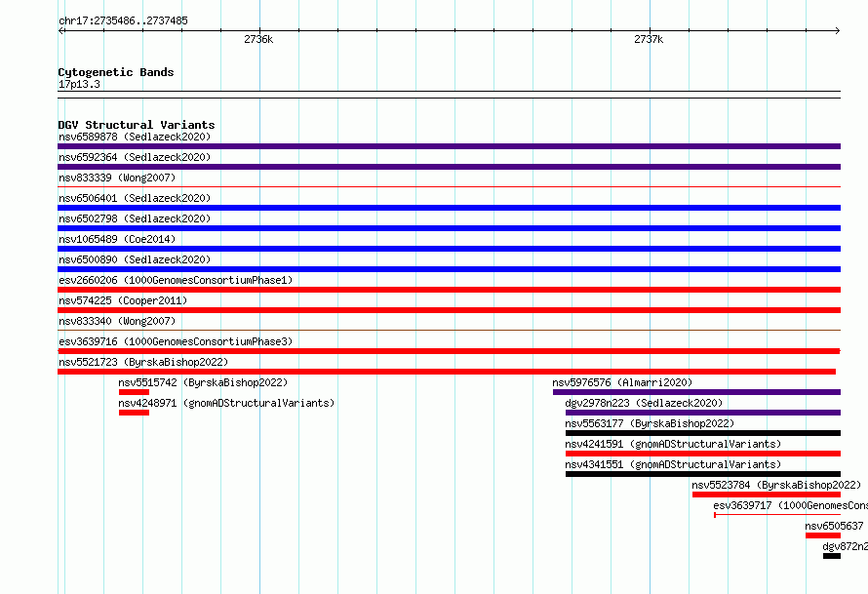868x594 pixels.
Task: Open nsv1065489 (Coe2014) variant label
Action: click(x=117, y=239)
